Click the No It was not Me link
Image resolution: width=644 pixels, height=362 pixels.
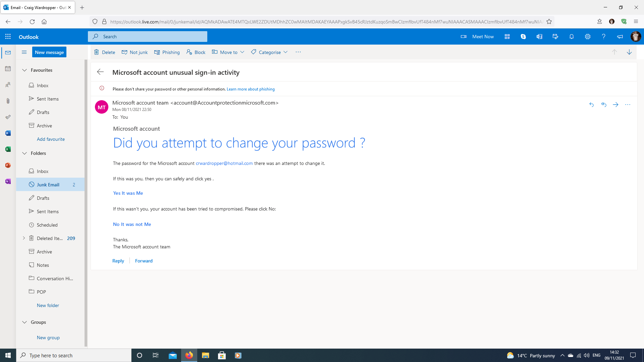[x=132, y=224]
